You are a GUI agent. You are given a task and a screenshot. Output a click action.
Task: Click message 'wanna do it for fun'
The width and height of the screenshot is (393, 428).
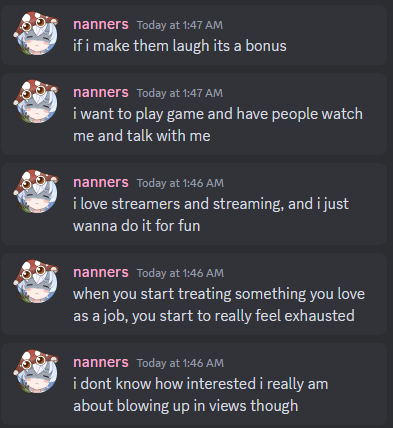click(x=137, y=226)
